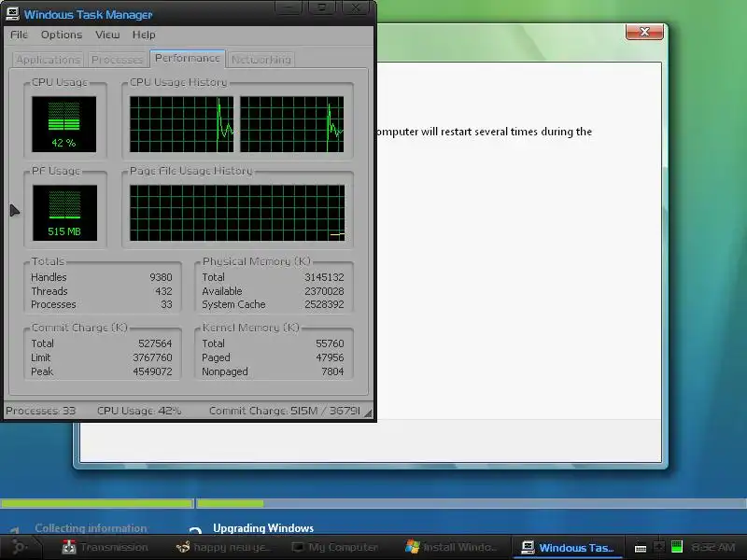Viewport: 747px width, 560px height.
Task: Click Commit Charge Peak 4549072
Action: click(x=152, y=371)
